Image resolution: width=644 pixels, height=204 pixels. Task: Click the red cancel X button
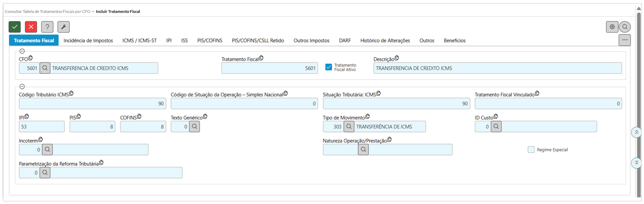click(31, 27)
